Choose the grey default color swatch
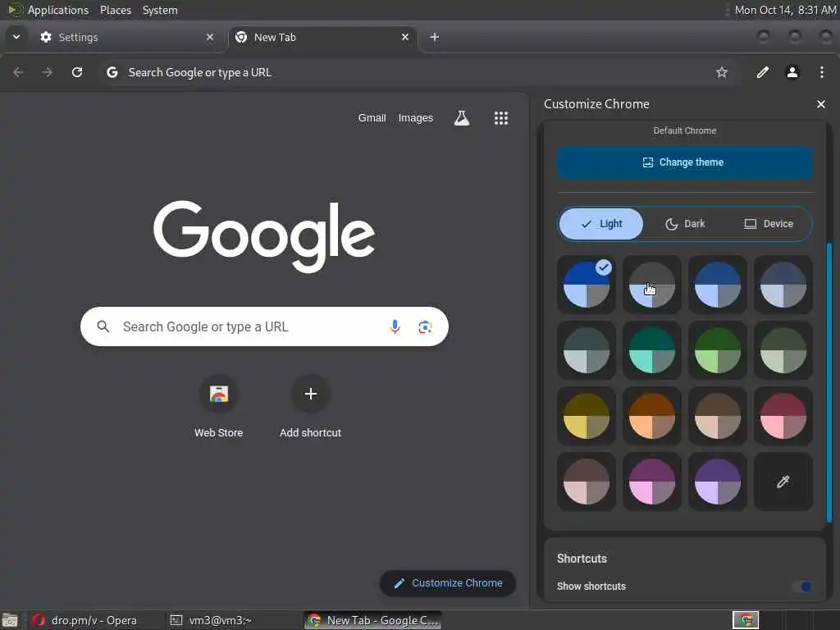Screen dimensions: 840x630 pos(651,285)
